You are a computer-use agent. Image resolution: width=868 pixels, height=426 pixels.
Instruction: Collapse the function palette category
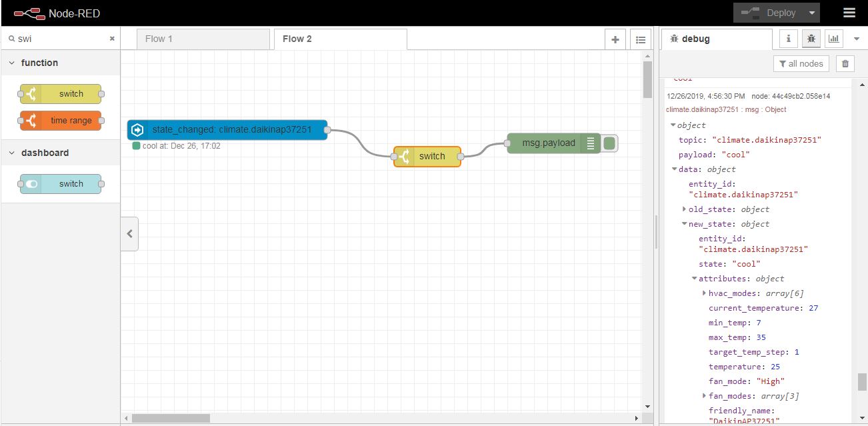pos(60,63)
